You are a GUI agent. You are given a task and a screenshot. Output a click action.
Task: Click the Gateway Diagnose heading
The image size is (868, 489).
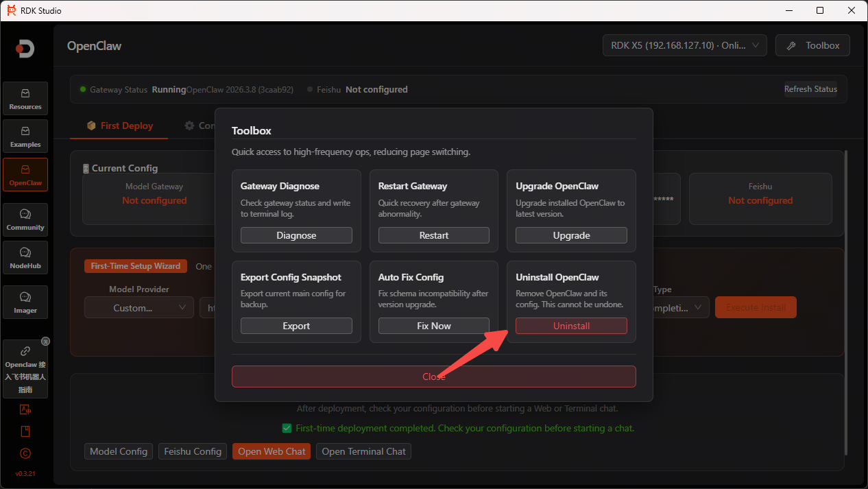280,186
